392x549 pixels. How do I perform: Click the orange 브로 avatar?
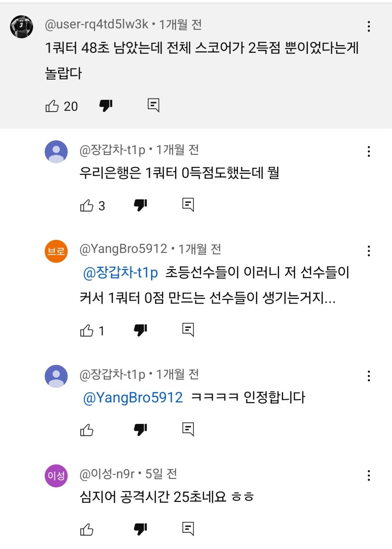(56, 251)
